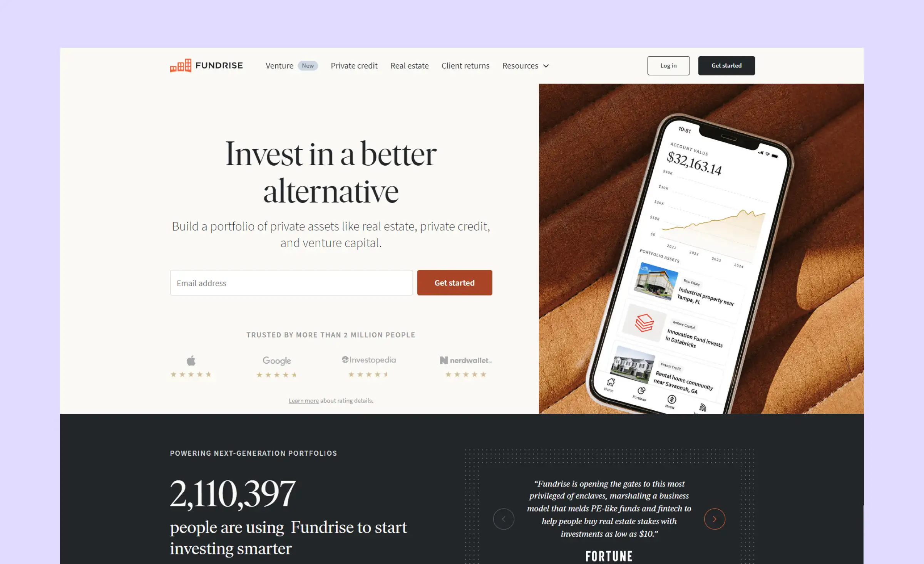Click the Private credit menu item

tap(354, 65)
